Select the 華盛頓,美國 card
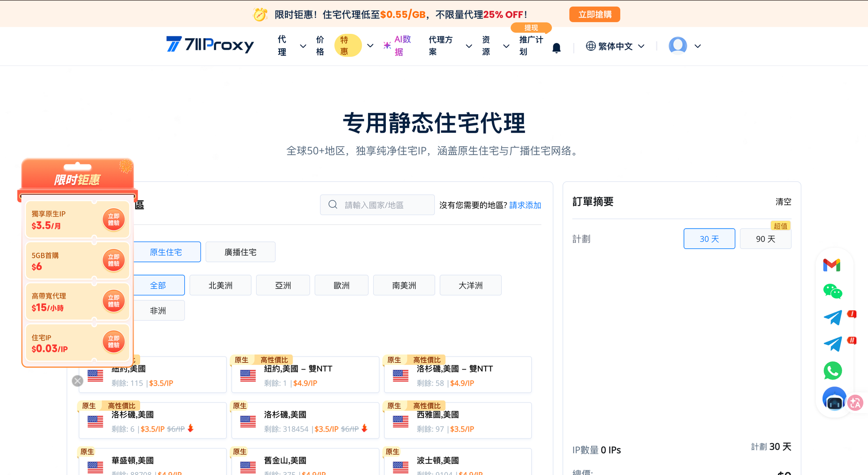This screenshot has width=868, height=475. point(152,462)
